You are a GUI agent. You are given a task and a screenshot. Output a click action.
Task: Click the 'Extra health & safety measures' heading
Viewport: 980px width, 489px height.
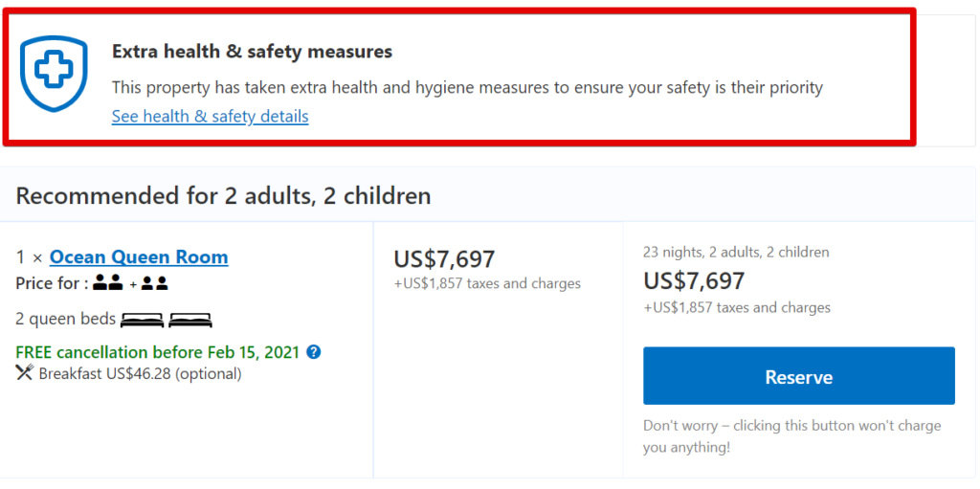[x=252, y=52]
